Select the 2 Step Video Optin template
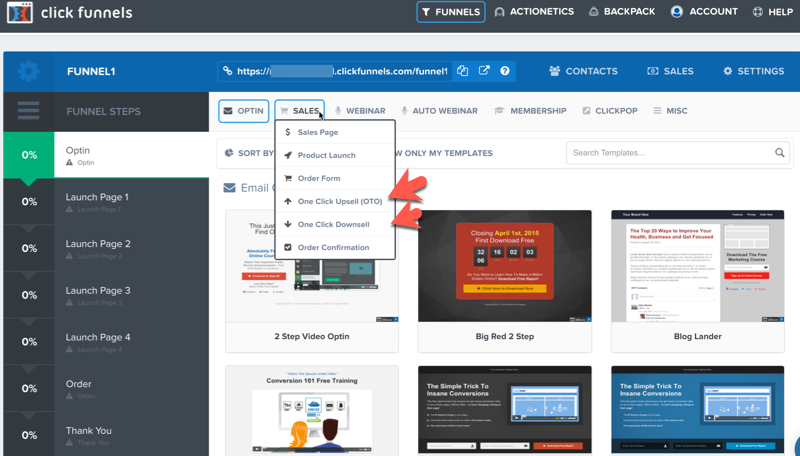800x456 pixels. [312, 281]
